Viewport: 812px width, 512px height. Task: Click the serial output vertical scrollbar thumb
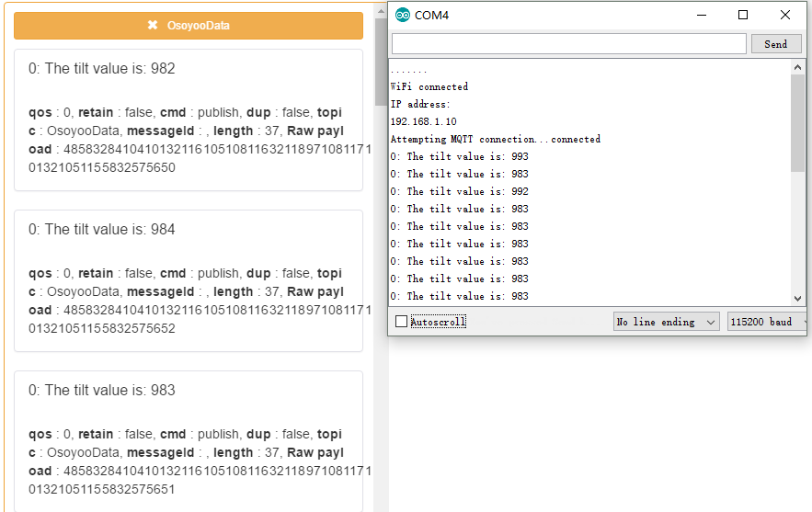[797, 122]
